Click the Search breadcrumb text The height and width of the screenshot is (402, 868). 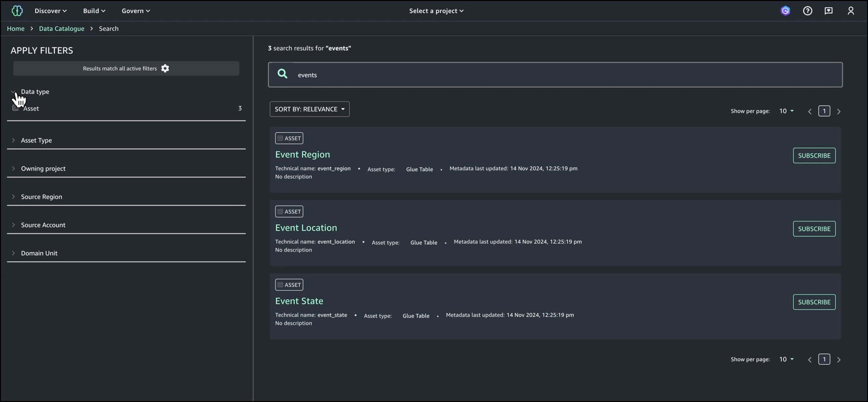(109, 28)
